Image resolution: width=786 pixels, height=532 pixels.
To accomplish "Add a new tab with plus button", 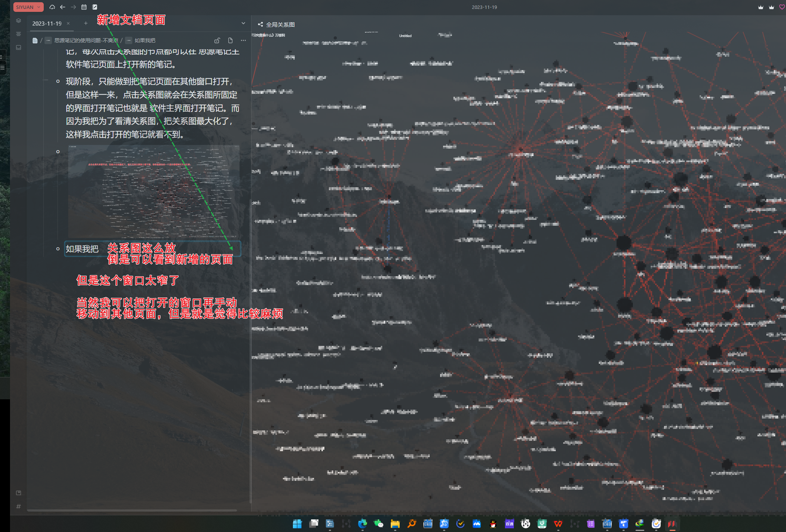I will coord(86,23).
